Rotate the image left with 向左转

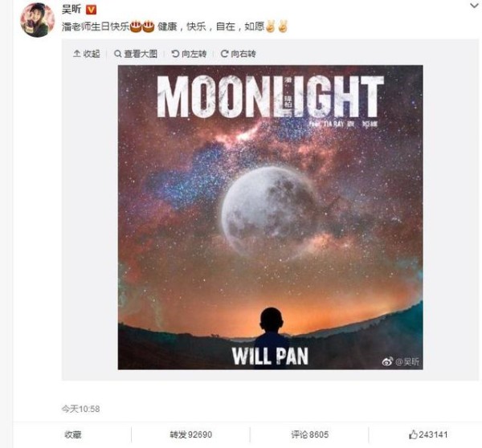point(189,54)
